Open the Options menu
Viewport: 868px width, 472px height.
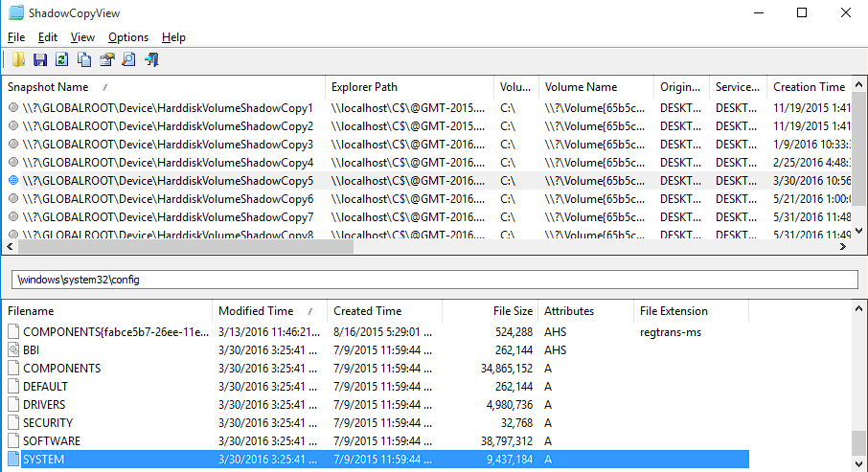click(x=128, y=37)
